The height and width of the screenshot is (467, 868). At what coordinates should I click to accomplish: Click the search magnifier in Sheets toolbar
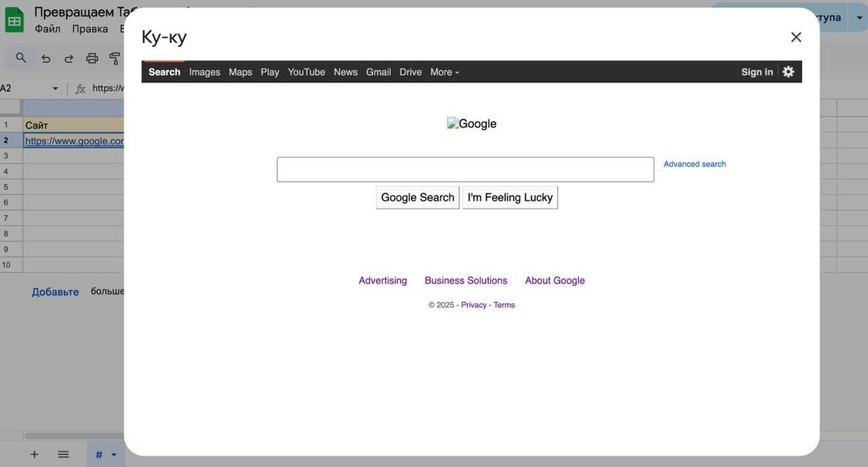(x=21, y=58)
